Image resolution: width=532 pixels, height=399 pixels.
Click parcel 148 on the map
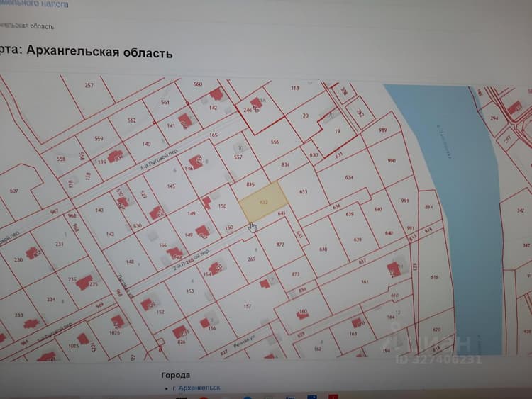coord(130,262)
